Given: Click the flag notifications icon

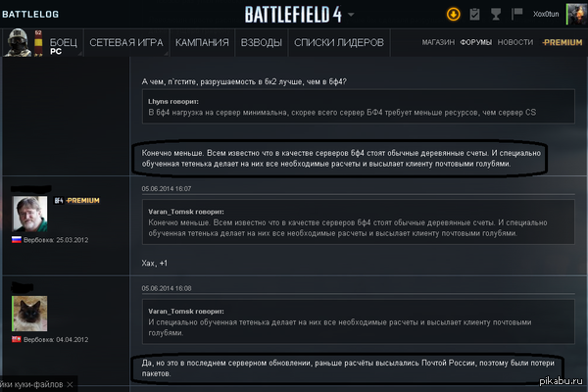Looking at the screenshot, I should tap(516, 14).
